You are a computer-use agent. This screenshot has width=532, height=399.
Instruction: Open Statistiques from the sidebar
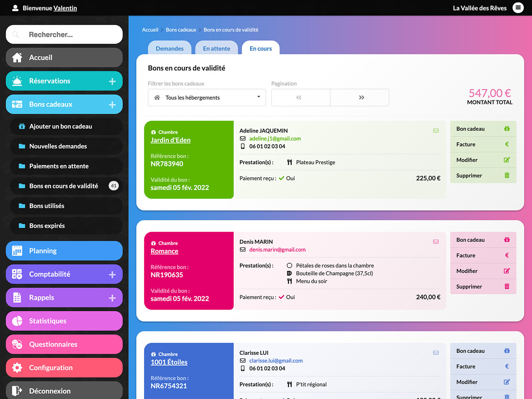tap(48, 321)
